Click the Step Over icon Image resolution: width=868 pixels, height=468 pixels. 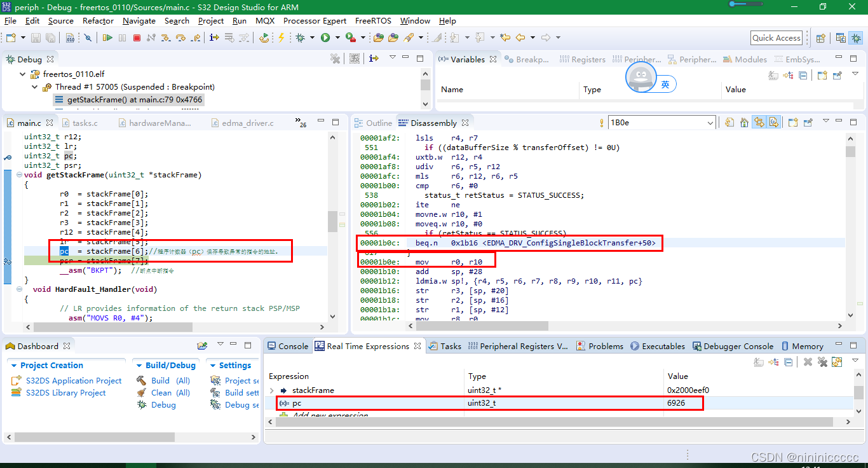(x=180, y=38)
